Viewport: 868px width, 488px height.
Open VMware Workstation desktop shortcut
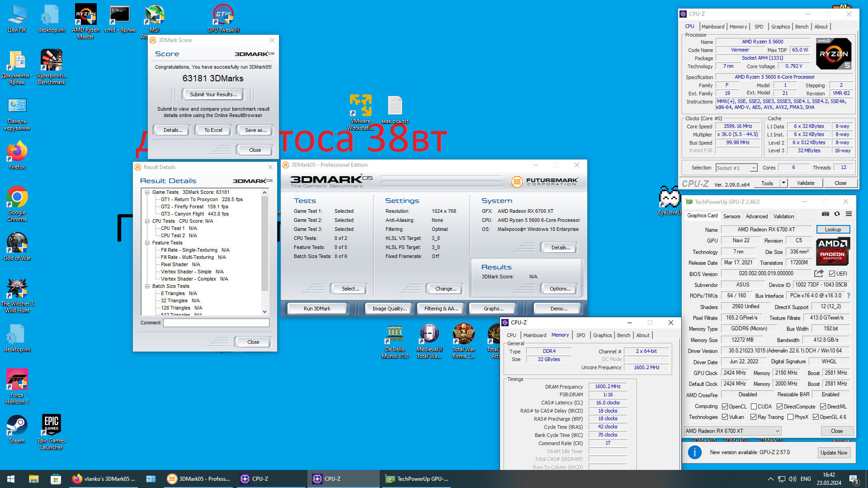361,113
